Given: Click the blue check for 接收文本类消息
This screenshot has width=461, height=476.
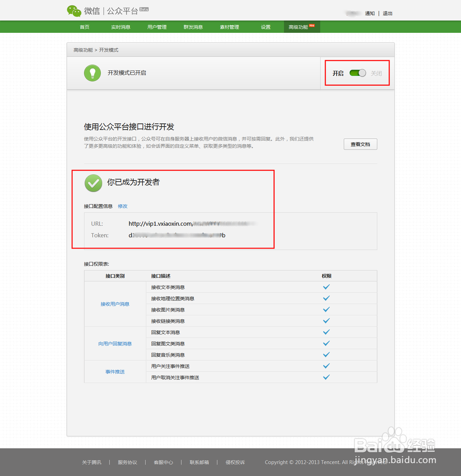Looking at the screenshot, I should click(x=326, y=287).
